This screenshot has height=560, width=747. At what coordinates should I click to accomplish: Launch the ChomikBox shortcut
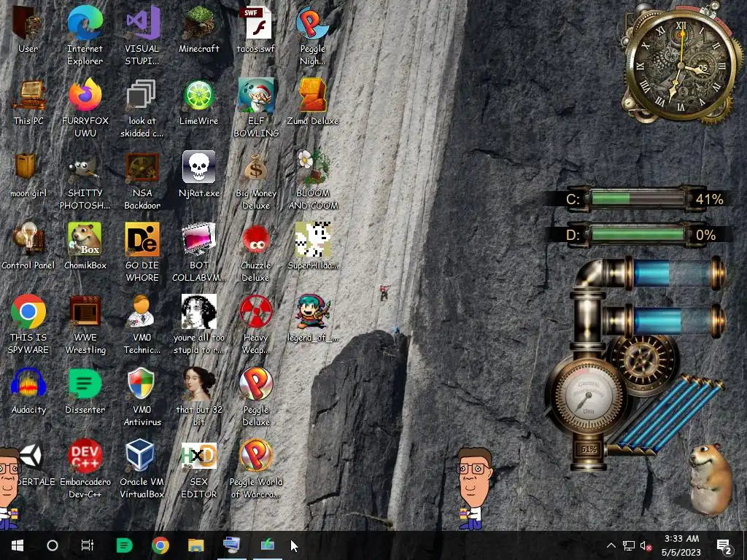coord(85,246)
